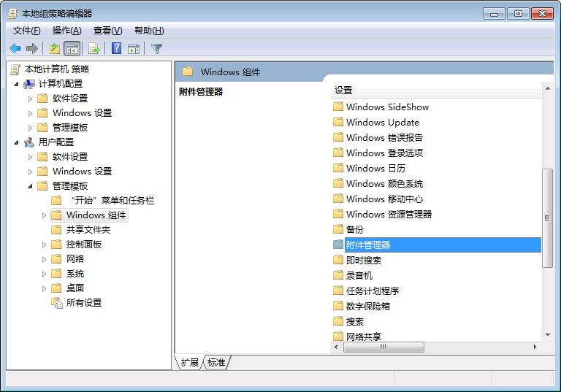The width and height of the screenshot is (561, 392).
Task: Click the Up one level folder icon
Action: click(54, 48)
